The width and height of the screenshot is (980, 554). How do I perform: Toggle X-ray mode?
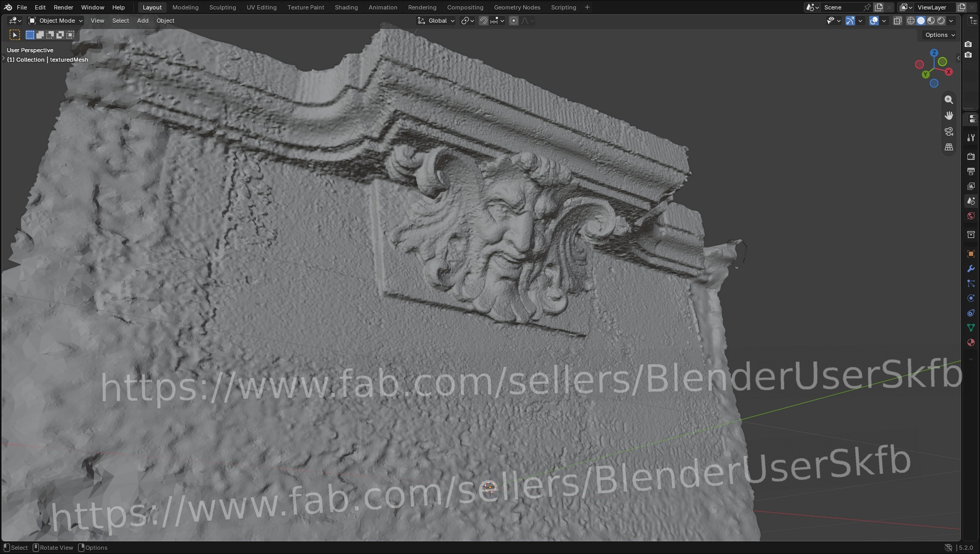[x=897, y=21]
